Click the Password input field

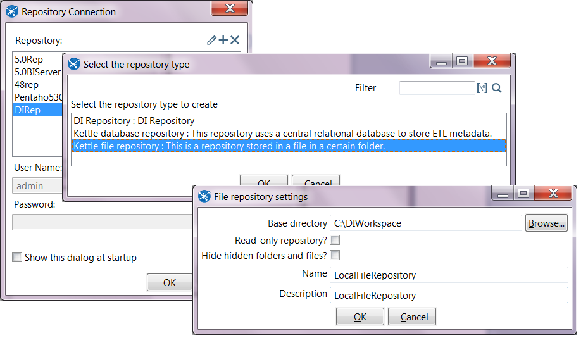103,222
